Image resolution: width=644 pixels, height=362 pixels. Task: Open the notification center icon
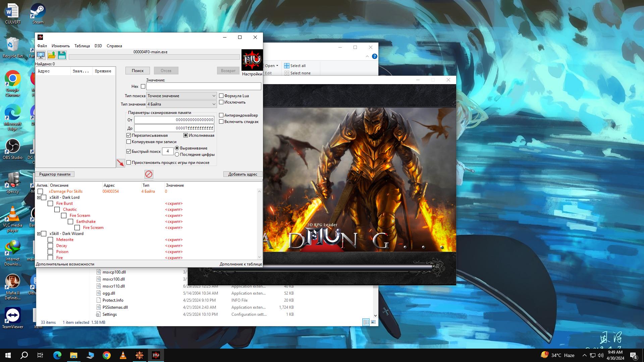pyautogui.click(x=634, y=355)
